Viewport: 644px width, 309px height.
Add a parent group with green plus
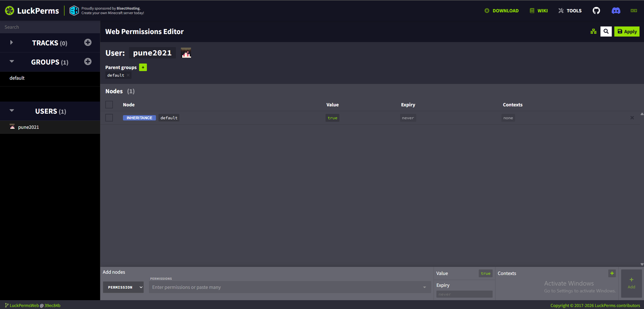point(143,67)
